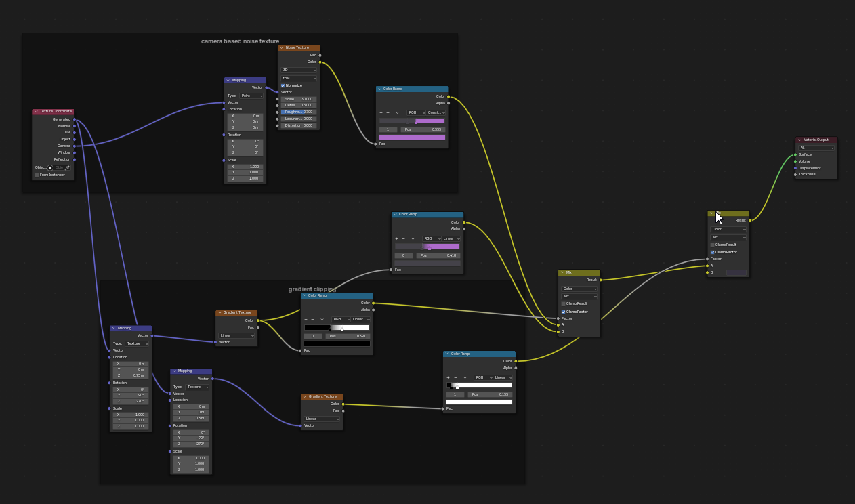The height and width of the screenshot is (504, 855).
Task: Collapse the Mapping node with Z 0.75 m
Action: [x=114, y=328]
